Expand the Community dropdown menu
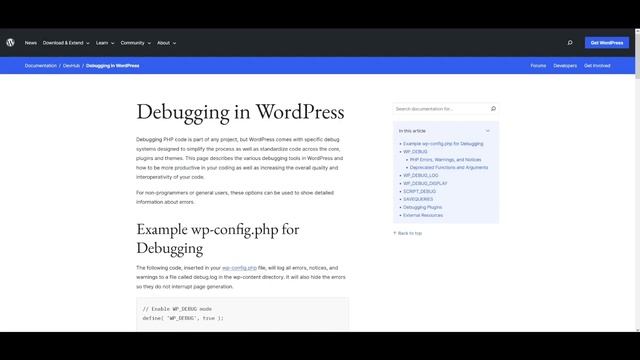Image resolution: width=640 pixels, height=360 pixels. (136, 43)
